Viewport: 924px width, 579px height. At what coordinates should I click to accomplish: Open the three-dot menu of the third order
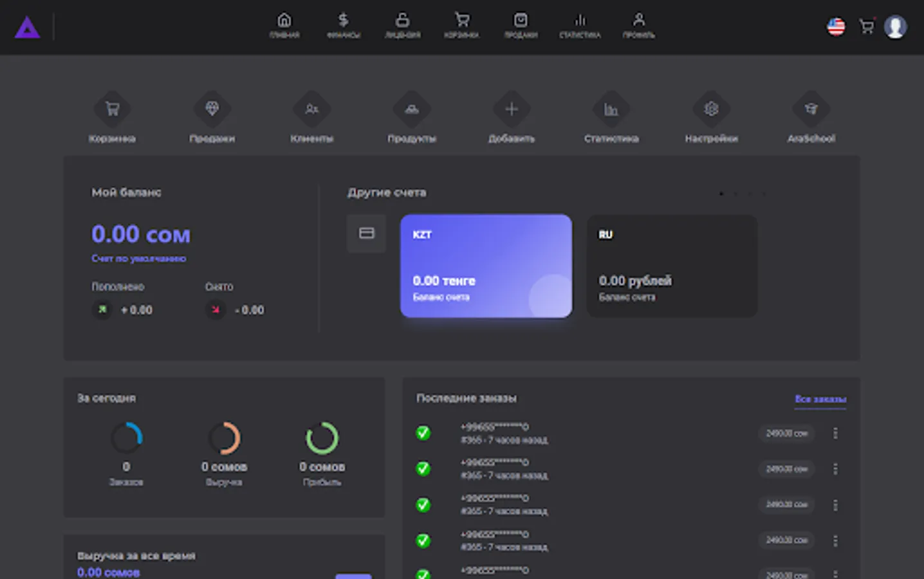click(835, 505)
